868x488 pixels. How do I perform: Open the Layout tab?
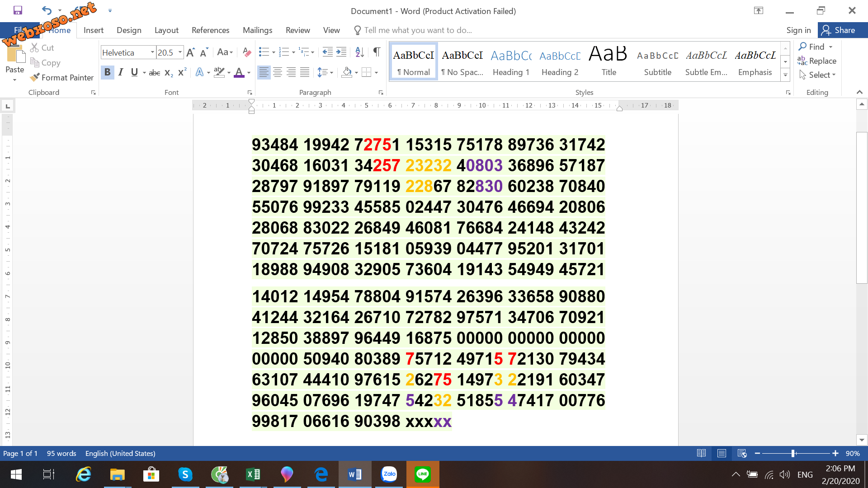166,30
